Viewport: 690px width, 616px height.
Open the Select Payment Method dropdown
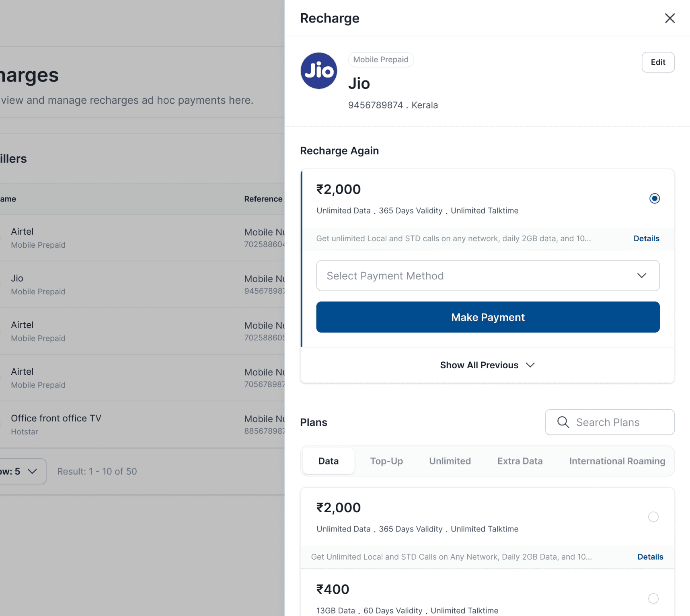(488, 275)
